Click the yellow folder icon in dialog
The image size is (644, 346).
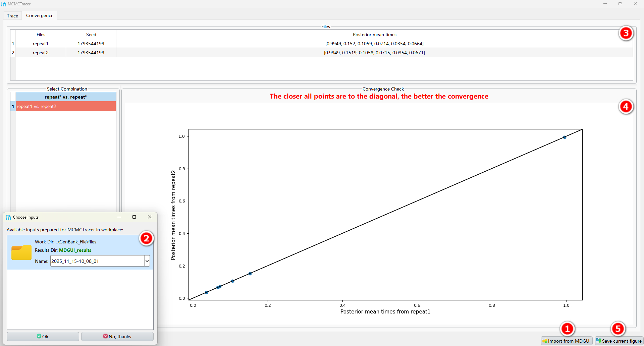21,252
